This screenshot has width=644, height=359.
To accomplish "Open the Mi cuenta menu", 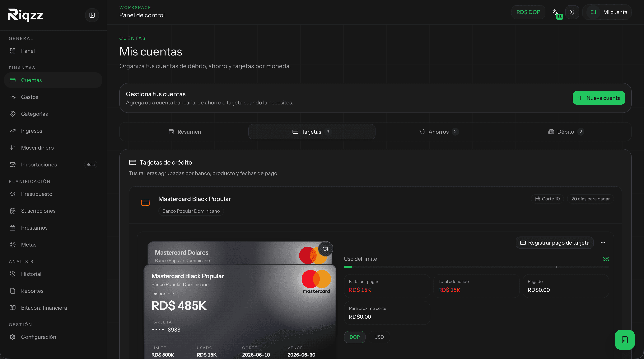I will [607, 12].
